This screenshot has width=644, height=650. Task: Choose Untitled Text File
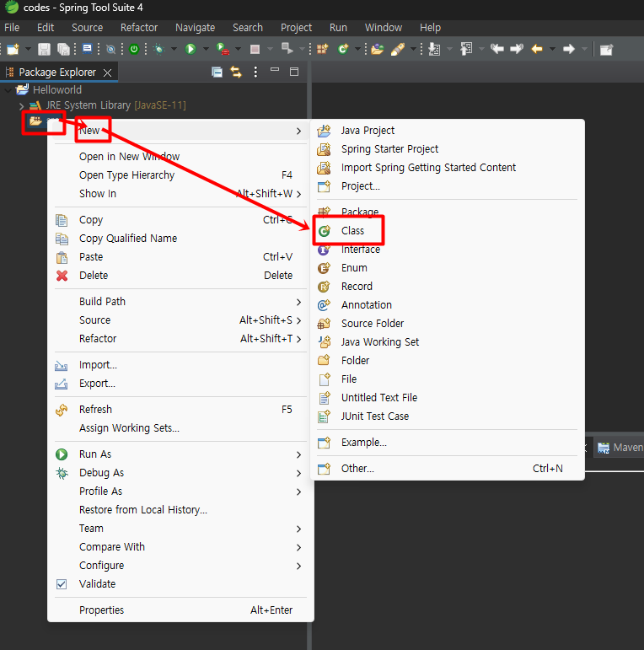(448, 398)
